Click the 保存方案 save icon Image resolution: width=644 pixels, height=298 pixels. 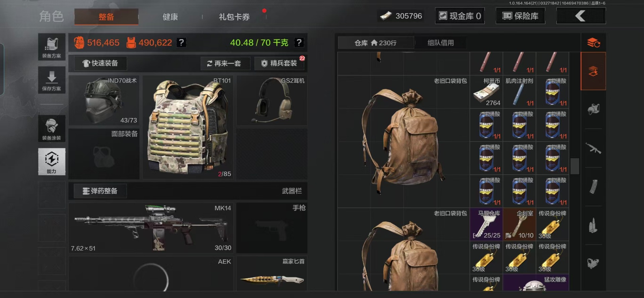(52, 80)
